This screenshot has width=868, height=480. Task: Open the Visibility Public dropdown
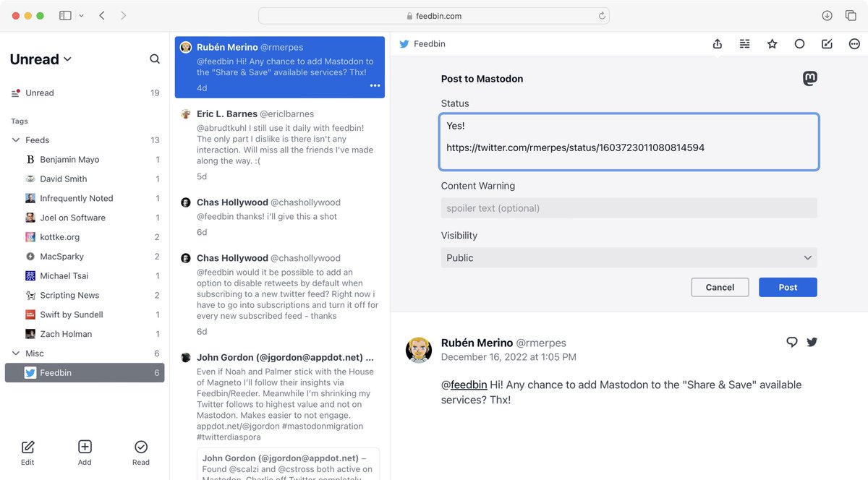click(x=629, y=258)
